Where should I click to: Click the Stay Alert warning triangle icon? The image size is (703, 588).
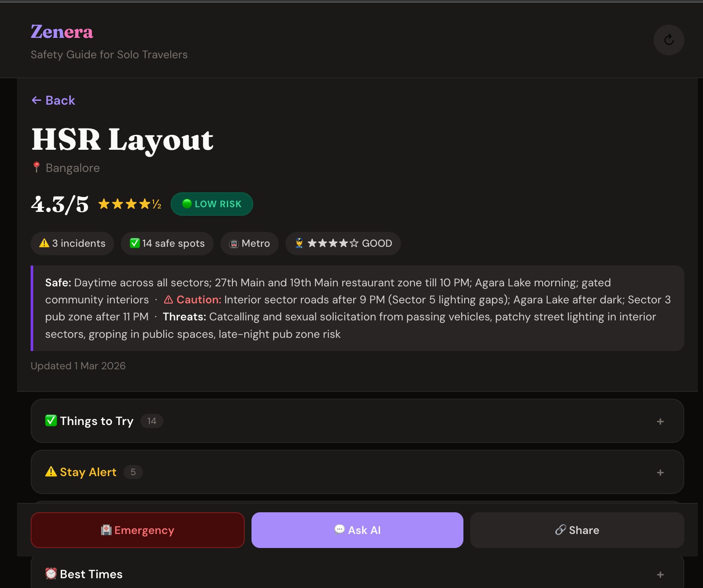51,472
